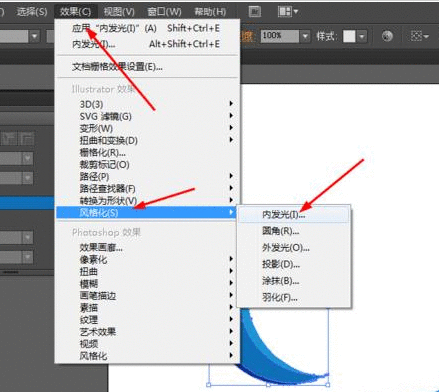
Task: Expand the 素描 submenu
Action: click(147, 307)
